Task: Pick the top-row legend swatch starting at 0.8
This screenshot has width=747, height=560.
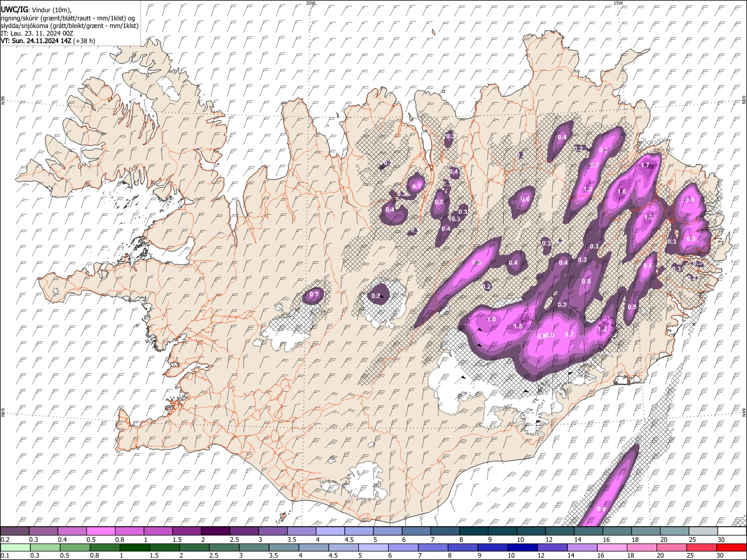Action: pyautogui.click(x=129, y=531)
